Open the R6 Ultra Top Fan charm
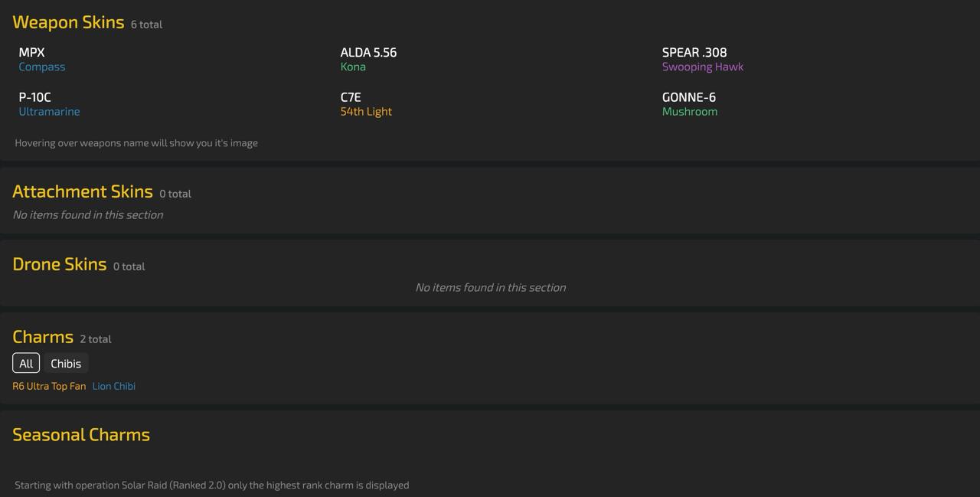 (49, 386)
